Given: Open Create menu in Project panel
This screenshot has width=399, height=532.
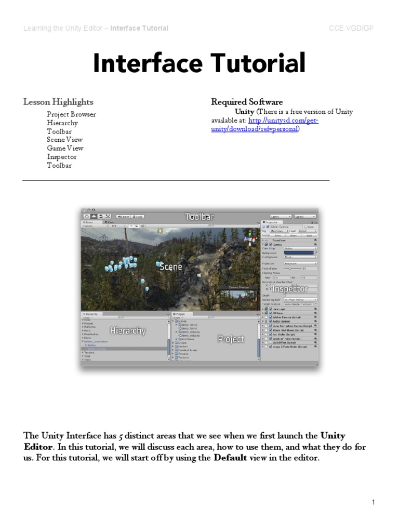Looking at the screenshot, I should [177, 317].
